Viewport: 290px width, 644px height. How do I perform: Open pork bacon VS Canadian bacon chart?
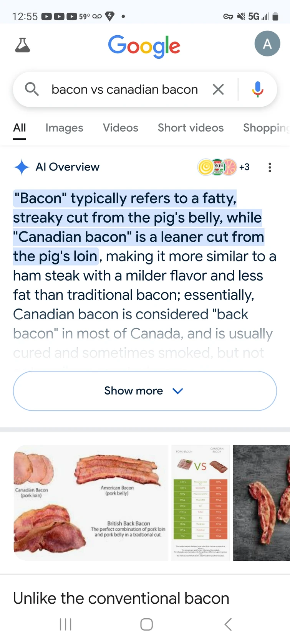[x=201, y=503]
